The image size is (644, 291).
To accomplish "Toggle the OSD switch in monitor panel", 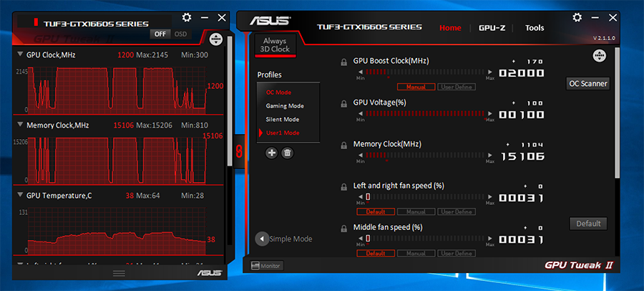I will tap(170, 34).
